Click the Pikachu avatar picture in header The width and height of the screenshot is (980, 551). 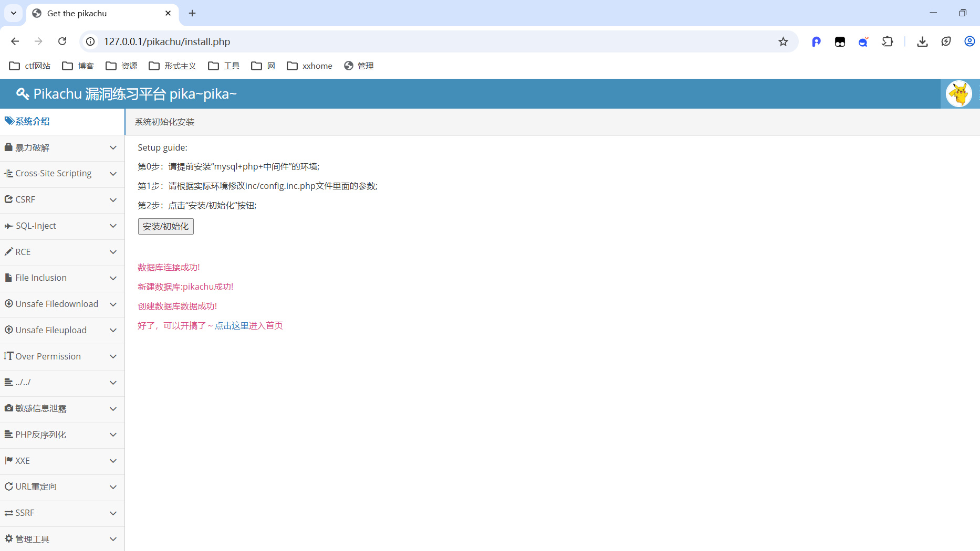(959, 94)
